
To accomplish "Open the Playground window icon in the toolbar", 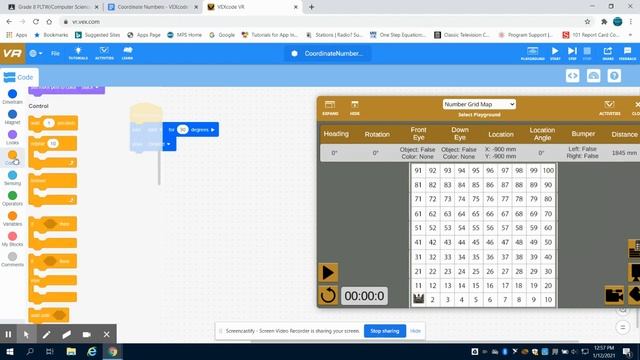I will click(532, 53).
